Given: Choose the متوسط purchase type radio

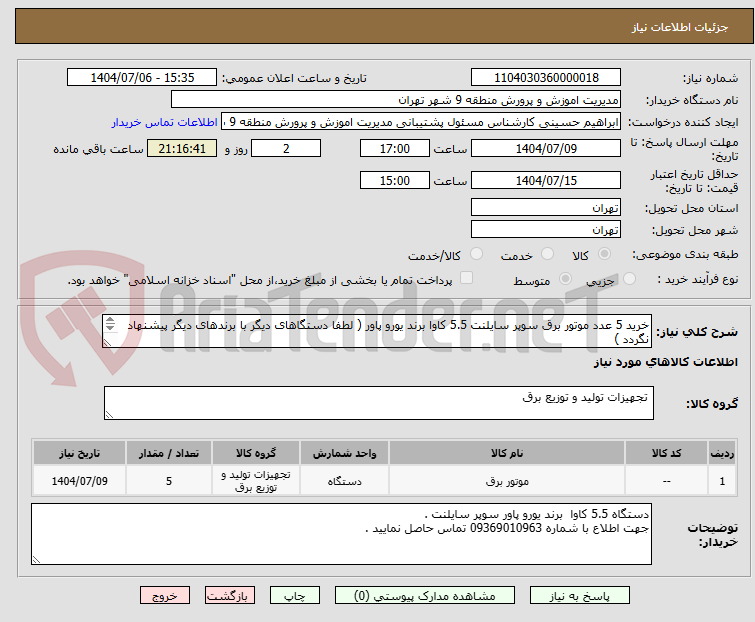Looking at the screenshot, I should 566,279.
